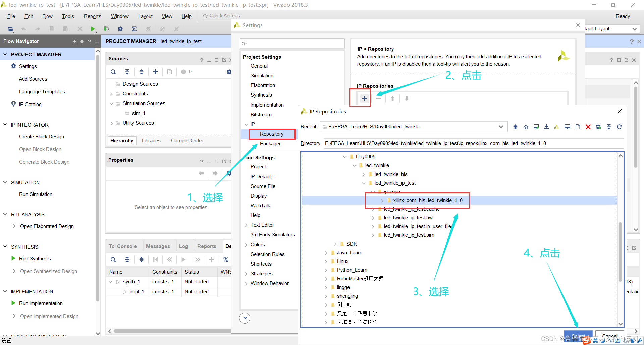Open the Layout dropdown at top right
Image resolution: width=644 pixels, height=345 pixels.
coord(635,29)
